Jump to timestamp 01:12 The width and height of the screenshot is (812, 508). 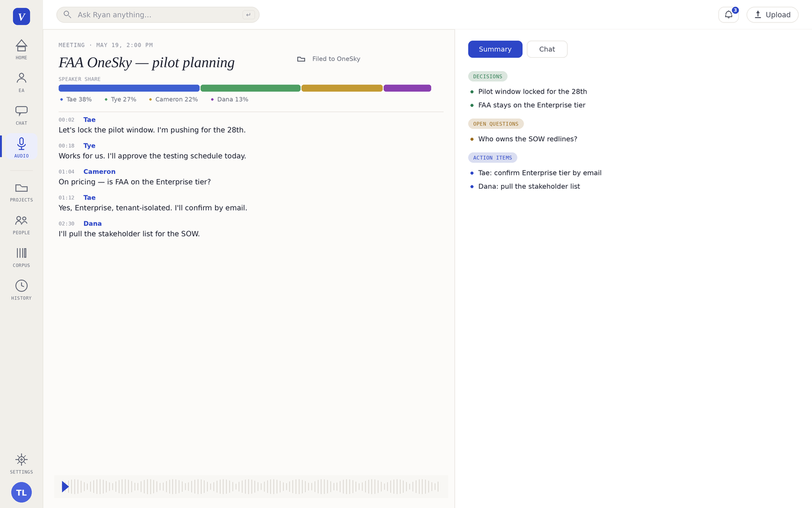[x=67, y=198]
